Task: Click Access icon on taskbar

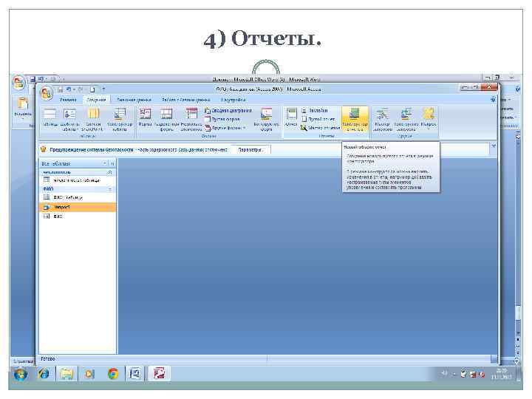Action: (x=158, y=374)
